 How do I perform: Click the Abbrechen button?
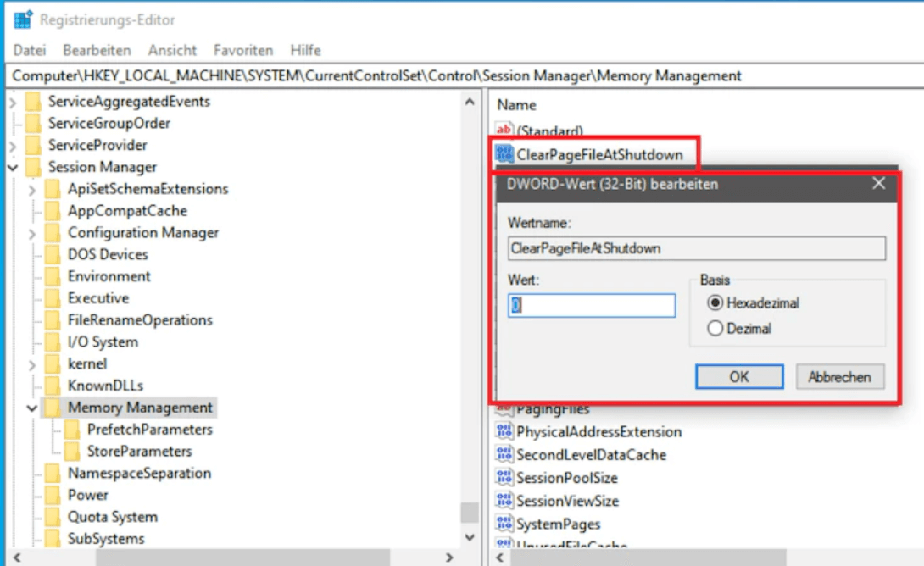tap(839, 377)
